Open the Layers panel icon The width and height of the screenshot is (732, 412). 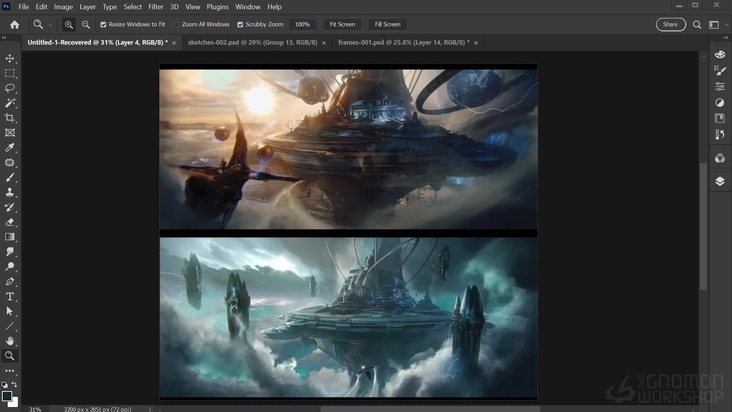coord(720,181)
